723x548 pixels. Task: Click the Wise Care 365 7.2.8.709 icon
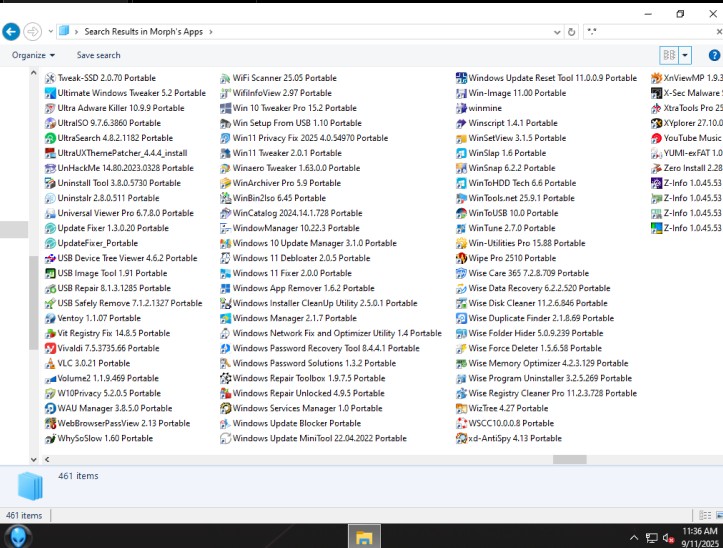[461, 273]
